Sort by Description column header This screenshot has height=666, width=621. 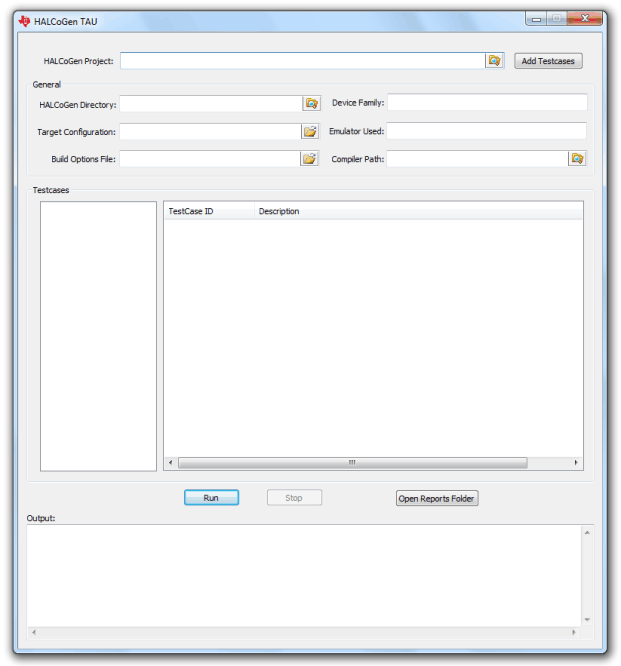coord(418,211)
